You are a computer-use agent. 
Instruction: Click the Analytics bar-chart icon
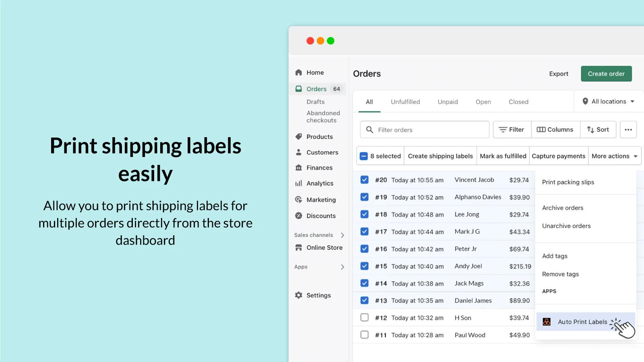(x=299, y=183)
